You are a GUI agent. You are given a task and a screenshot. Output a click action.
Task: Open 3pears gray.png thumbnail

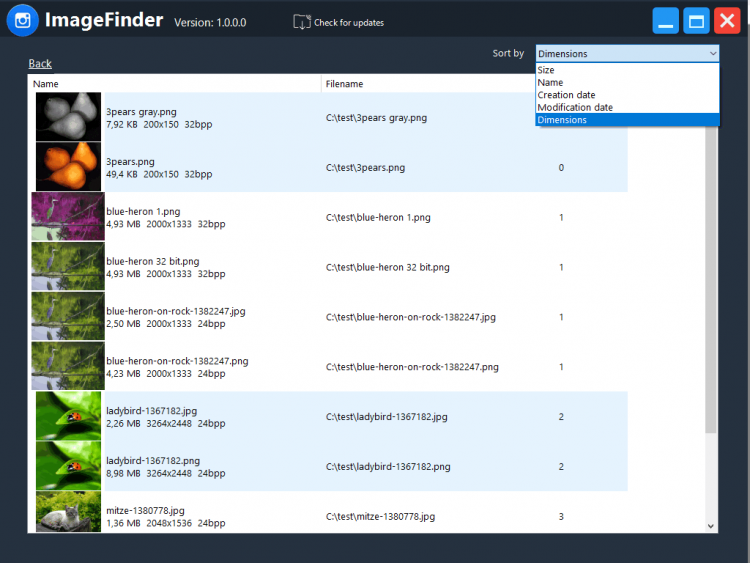(x=68, y=117)
